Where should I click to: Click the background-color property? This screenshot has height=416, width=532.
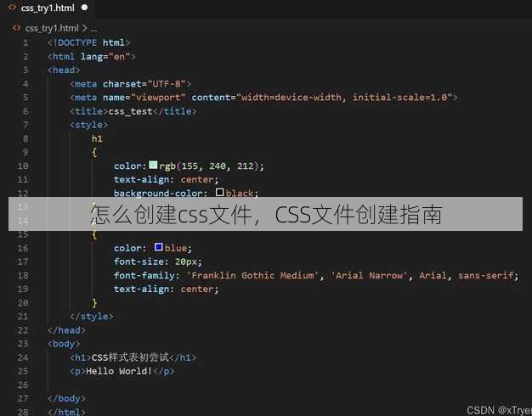click(x=158, y=193)
